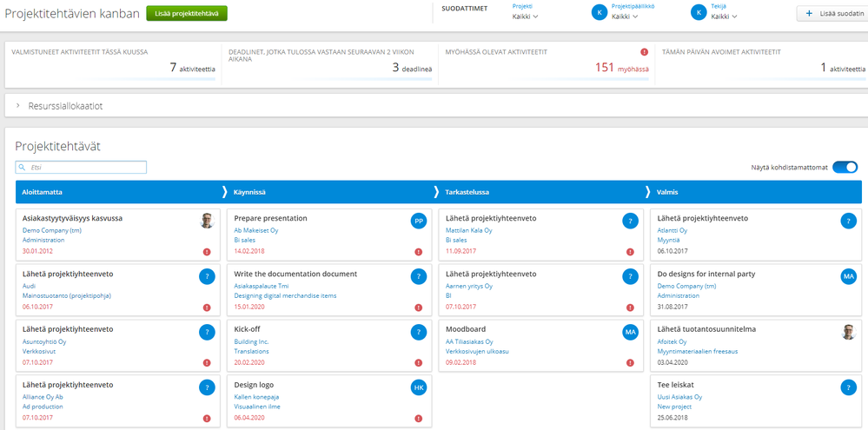Toggle Näytä kohdistamattomat switch

click(845, 168)
